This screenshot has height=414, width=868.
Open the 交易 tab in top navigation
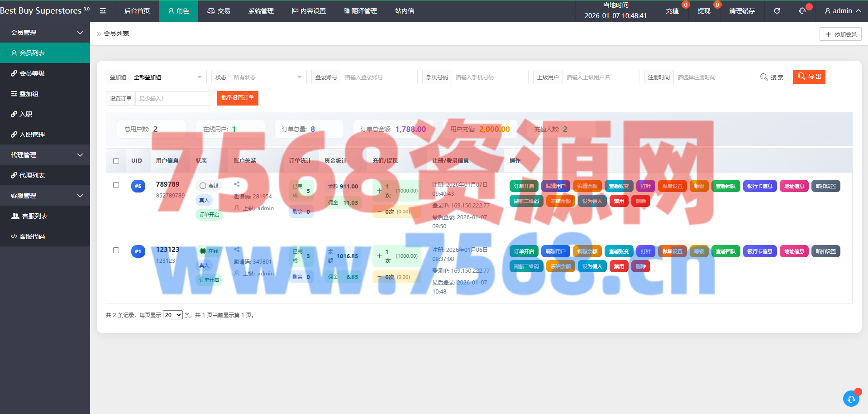click(x=219, y=11)
